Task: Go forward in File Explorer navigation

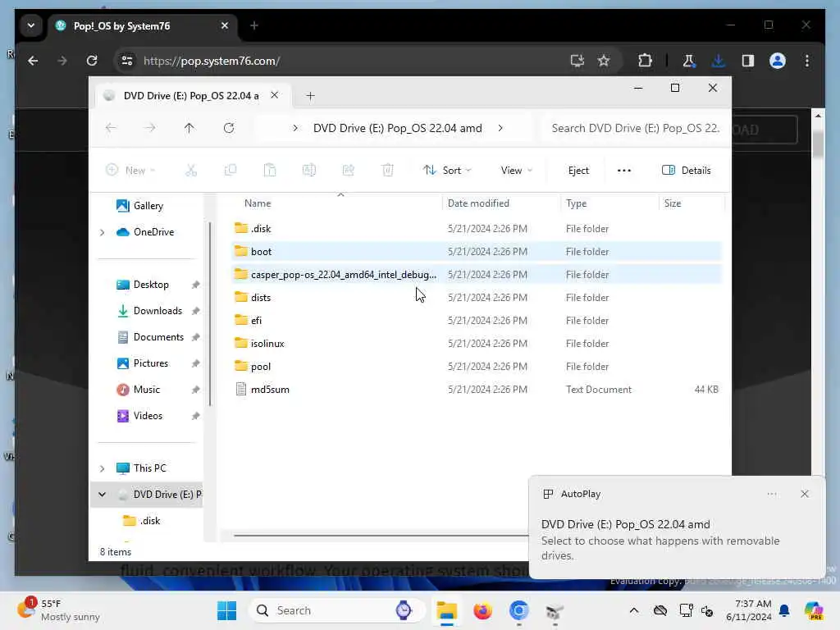Action: coord(150,128)
